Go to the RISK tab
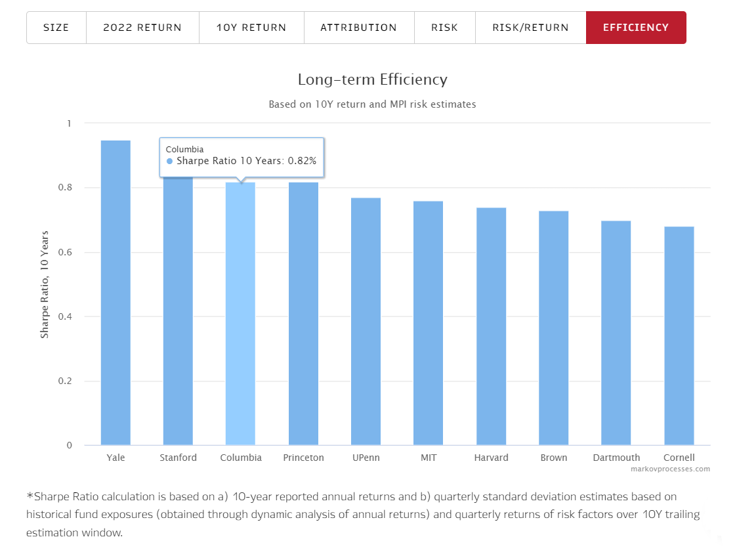 pyautogui.click(x=445, y=28)
